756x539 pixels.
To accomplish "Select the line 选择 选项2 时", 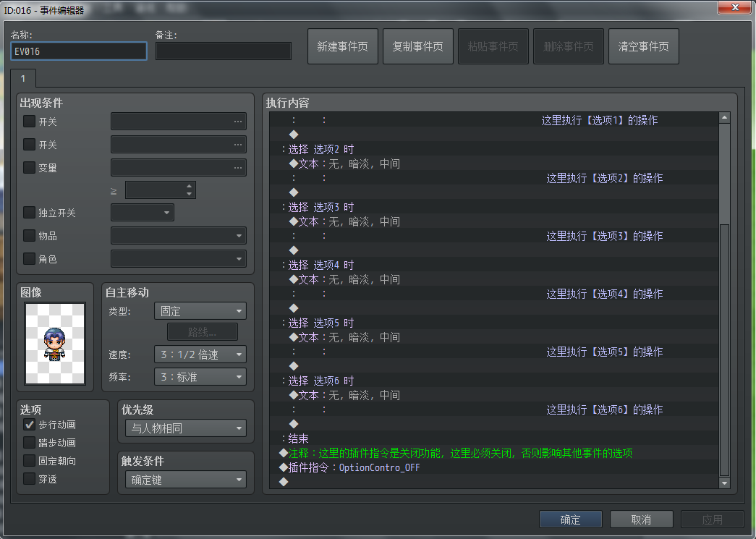I will (x=493, y=149).
